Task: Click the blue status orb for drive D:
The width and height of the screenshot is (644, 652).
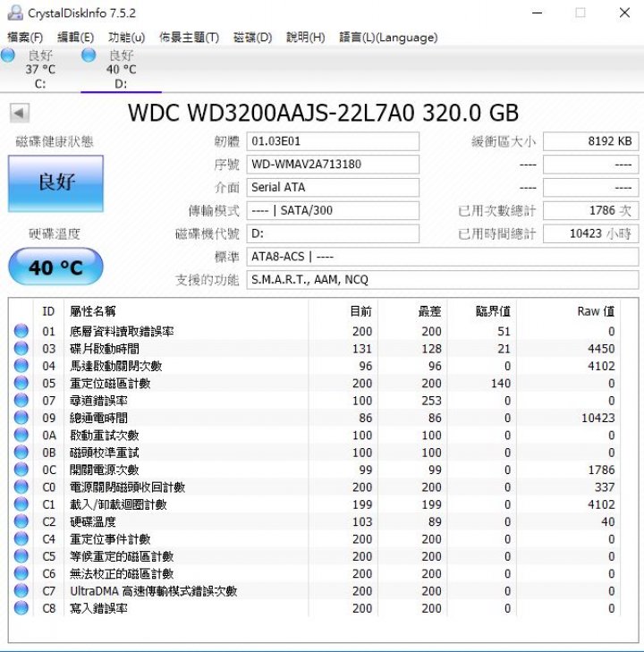Action: point(89,55)
